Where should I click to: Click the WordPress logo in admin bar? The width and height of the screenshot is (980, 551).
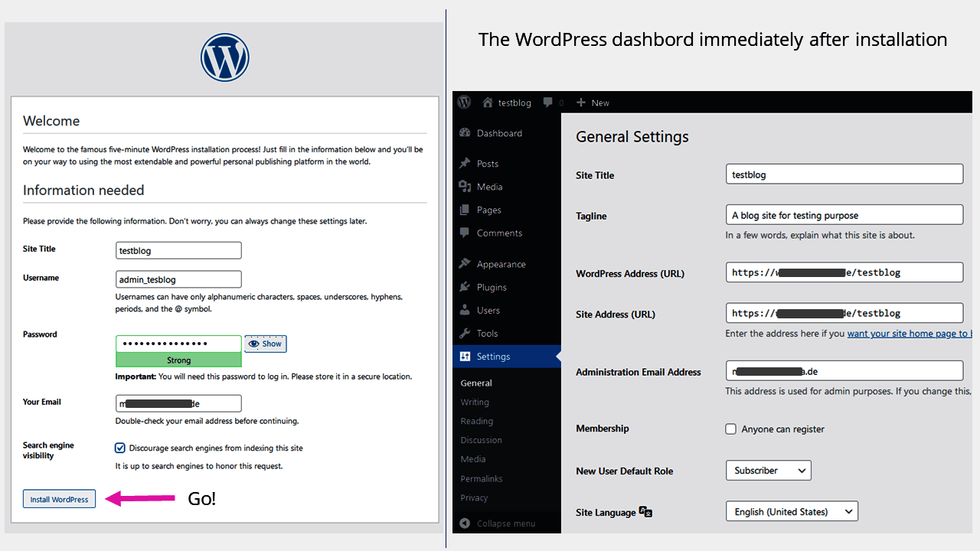[463, 102]
